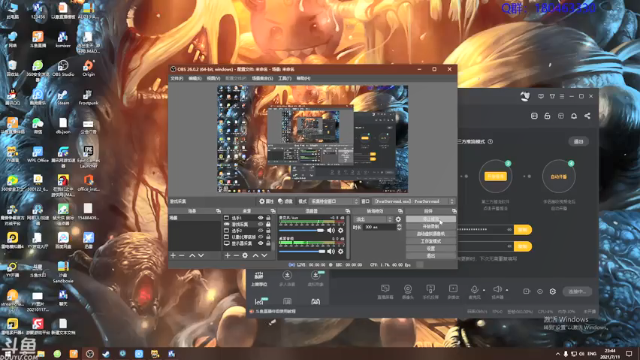Open the Steam desktop shortcut
640x360 pixels.
click(x=63, y=98)
